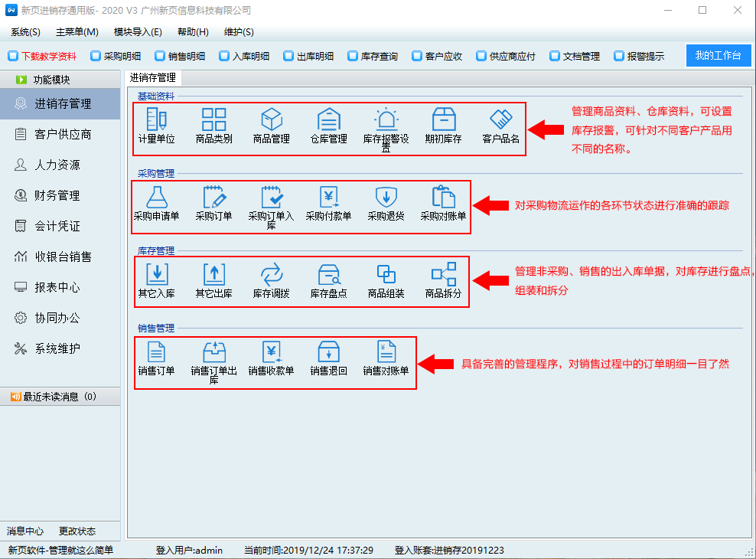Select 人力资源 module in sidebar
Screen dimensions: 756x559
60,165
